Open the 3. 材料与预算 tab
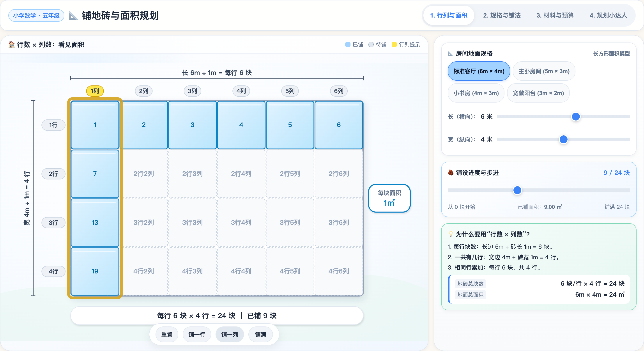 [x=555, y=16]
